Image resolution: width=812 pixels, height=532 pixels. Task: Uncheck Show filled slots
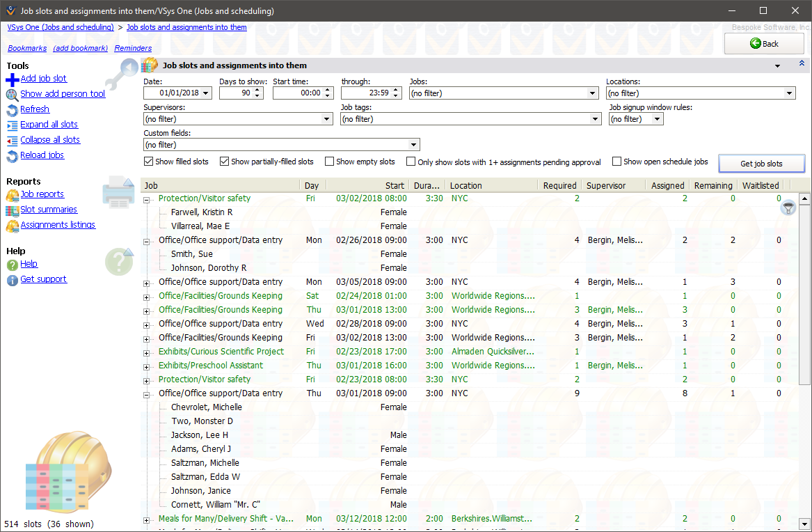coord(148,162)
